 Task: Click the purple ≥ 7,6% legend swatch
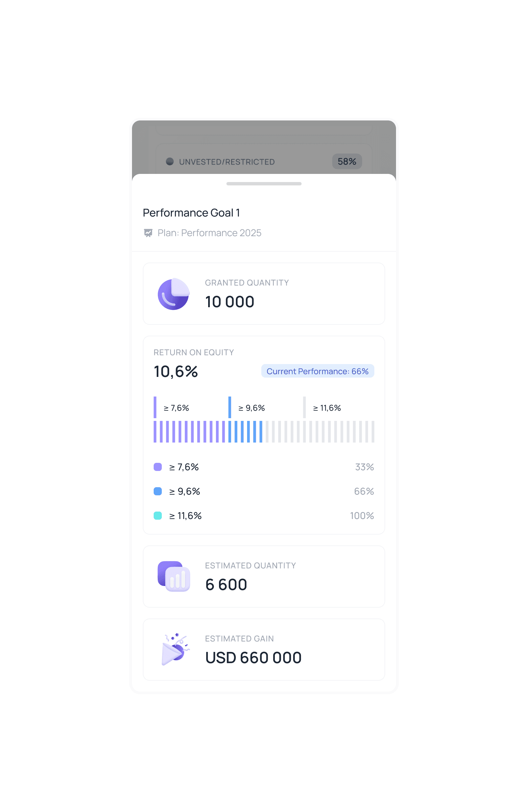coord(158,467)
